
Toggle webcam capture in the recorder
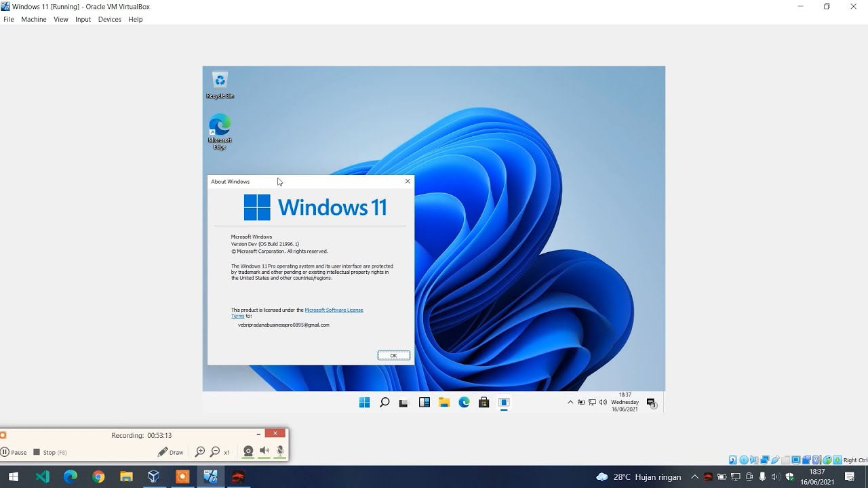pos(249,452)
